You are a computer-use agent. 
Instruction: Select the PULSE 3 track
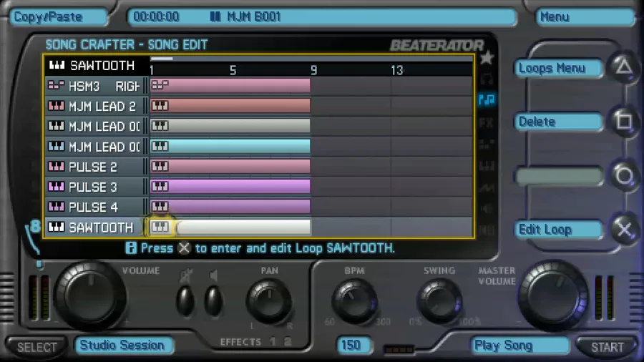pos(95,187)
